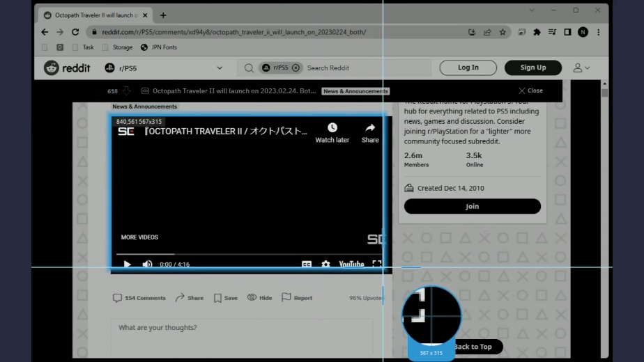Click the Watch later clock icon

332,128
